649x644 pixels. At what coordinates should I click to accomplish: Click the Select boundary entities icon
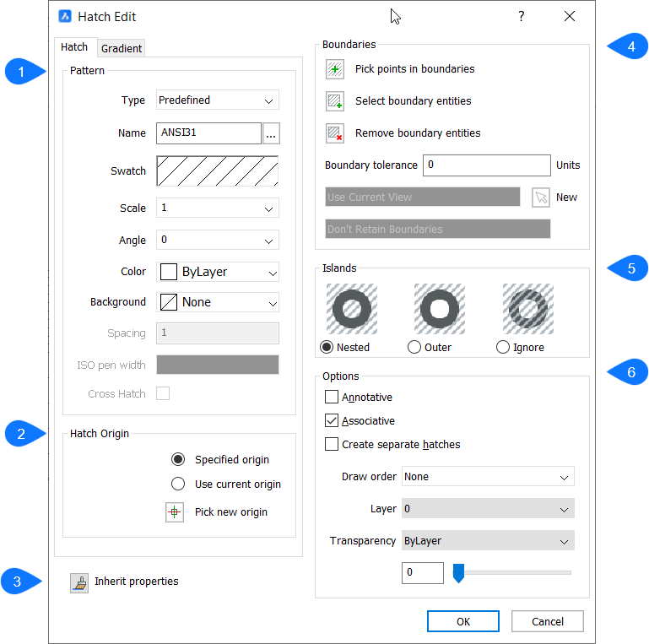coord(335,101)
